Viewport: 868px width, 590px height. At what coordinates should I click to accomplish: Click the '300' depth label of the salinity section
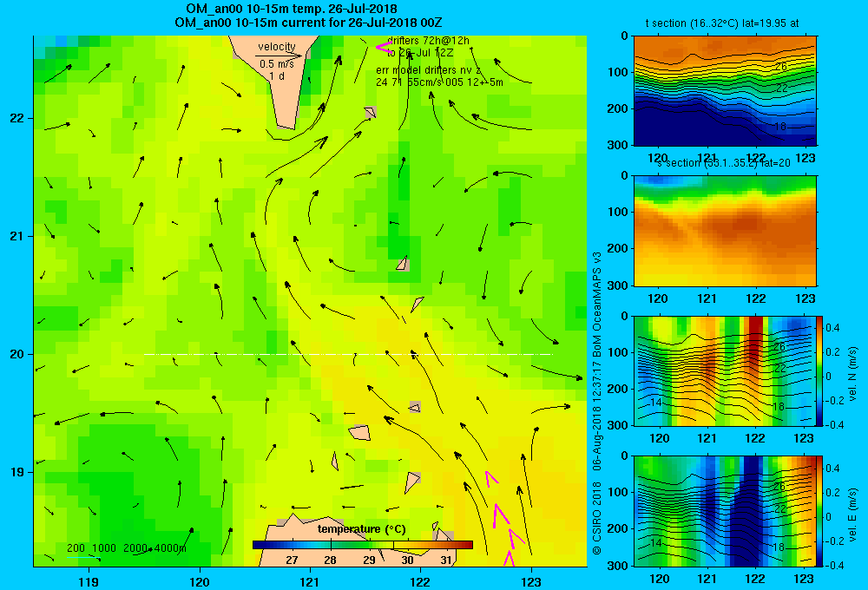tap(617, 285)
